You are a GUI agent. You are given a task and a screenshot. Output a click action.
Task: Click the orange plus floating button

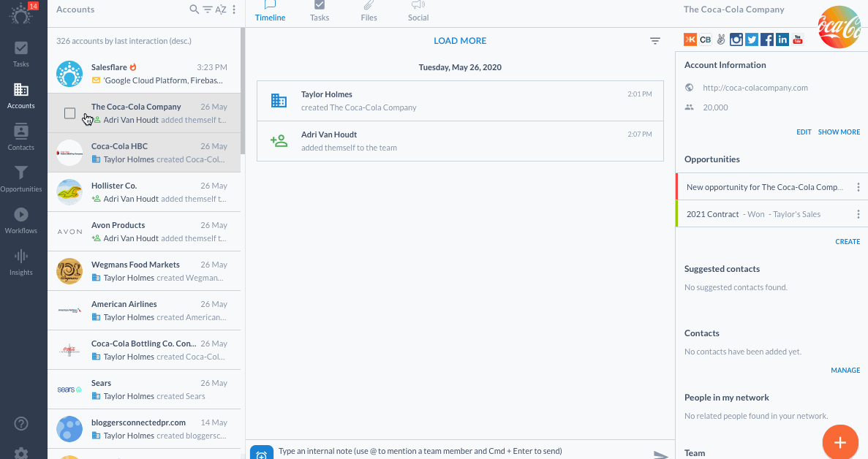click(839, 442)
